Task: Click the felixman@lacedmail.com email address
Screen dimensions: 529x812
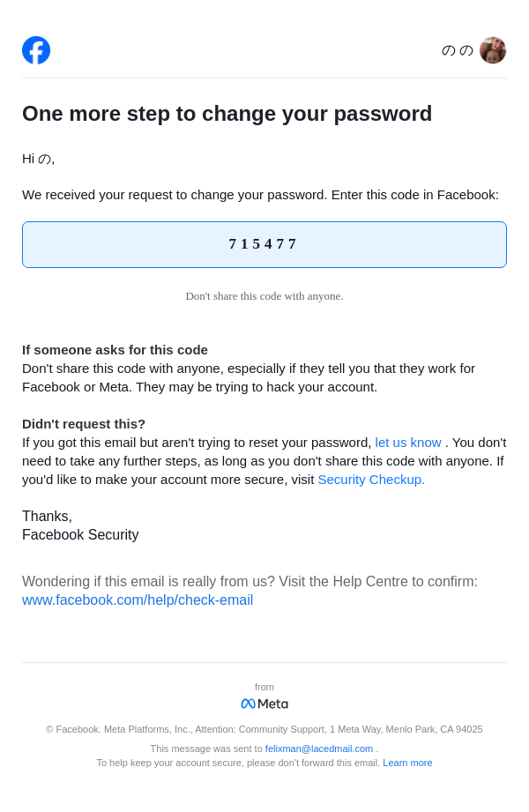Action: pos(319,749)
